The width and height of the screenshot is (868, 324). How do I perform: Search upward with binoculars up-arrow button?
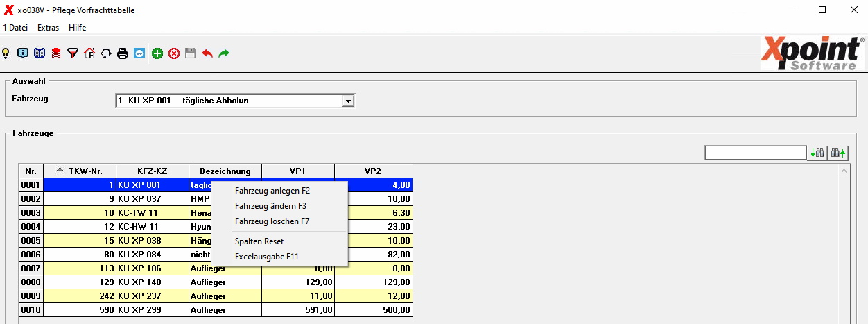839,153
